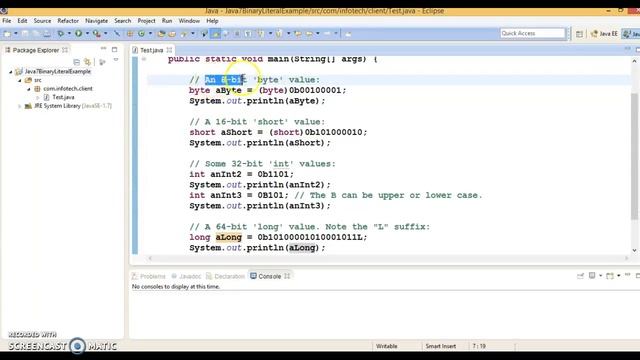
Task: Close the Console view tab
Action: (287, 276)
